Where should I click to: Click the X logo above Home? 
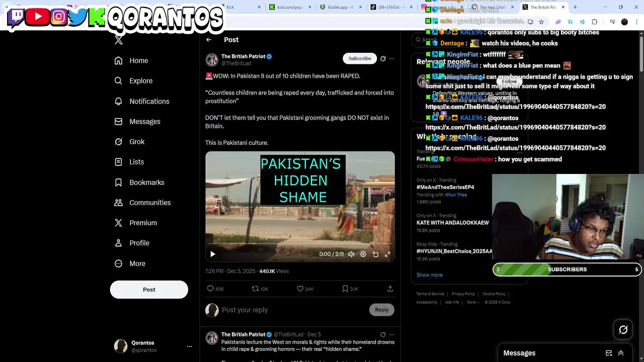[119, 40]
